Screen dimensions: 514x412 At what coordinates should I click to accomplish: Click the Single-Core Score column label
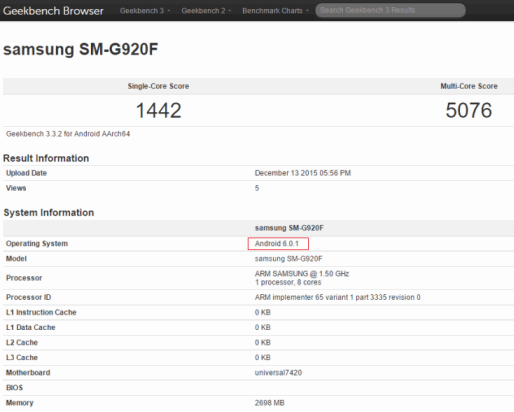click(x=158, y=86)
